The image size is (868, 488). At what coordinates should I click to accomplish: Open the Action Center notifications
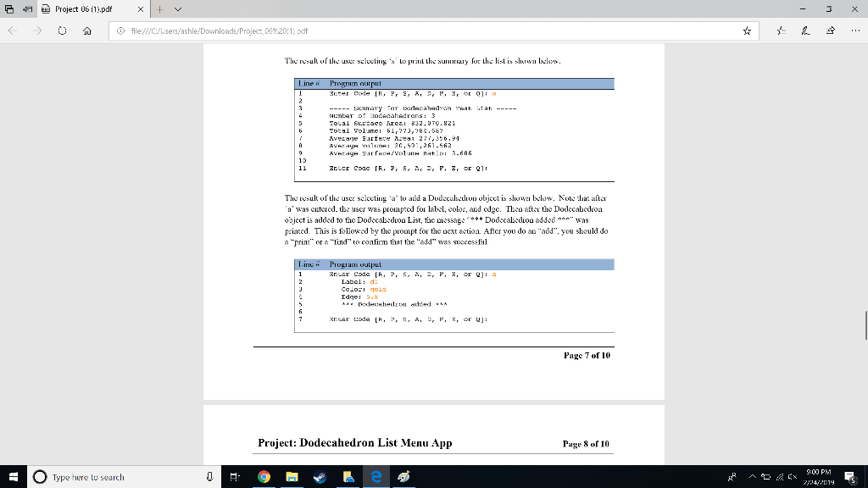click(x=849, y=476)
